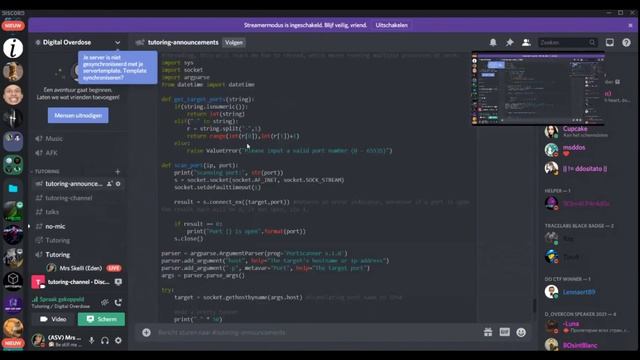Disconnect from voice with phone icon
640x360 pixels.
coord(118,302)
